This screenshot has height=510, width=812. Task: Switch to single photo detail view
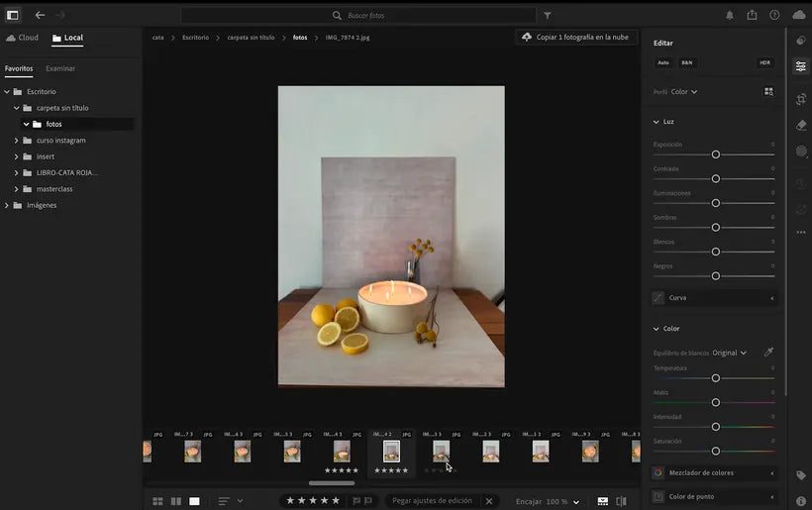pyautogui.click(x=194, y=501)
